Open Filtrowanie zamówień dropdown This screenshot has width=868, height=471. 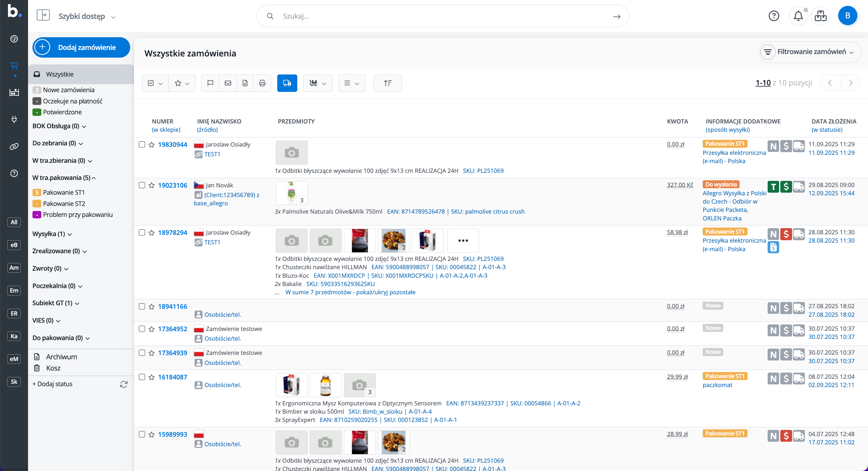[810, 52]
